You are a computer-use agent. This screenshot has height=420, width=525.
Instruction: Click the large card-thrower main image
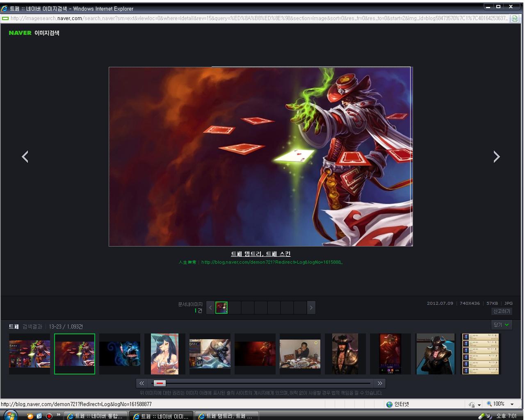click(x=261, y=157)
